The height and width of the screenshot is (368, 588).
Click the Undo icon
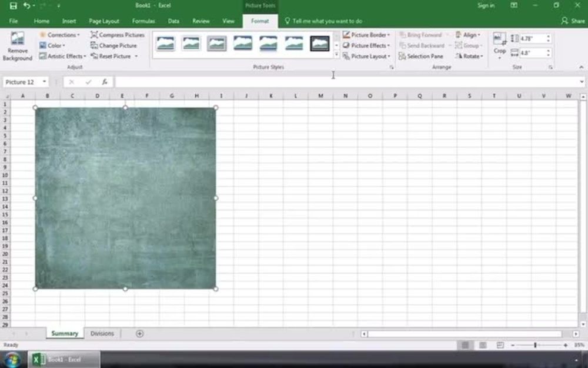tap(26, 6)
